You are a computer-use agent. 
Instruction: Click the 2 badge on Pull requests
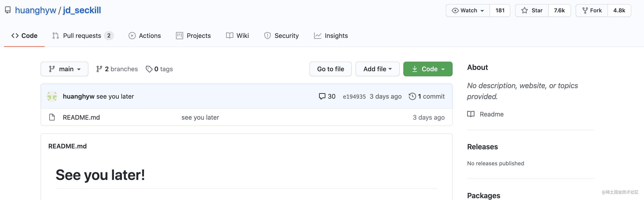109,36
